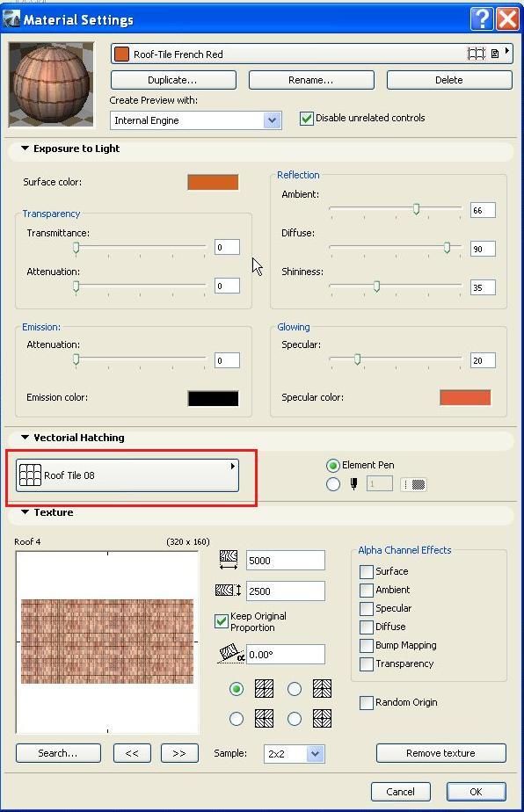Click the Surface color swatch
The height and width of the screenshot is (812, 524).
213,182
